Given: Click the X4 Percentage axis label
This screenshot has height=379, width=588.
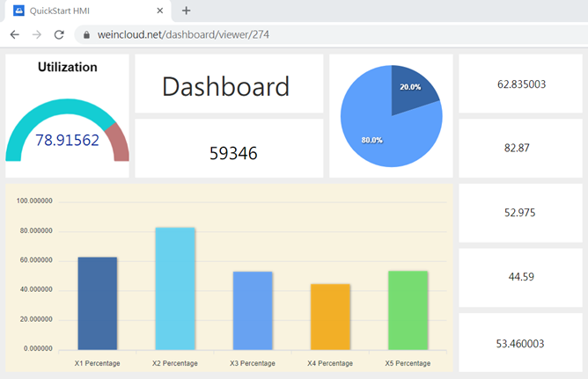Looking at the screenshot, I should tap(330, 363).
